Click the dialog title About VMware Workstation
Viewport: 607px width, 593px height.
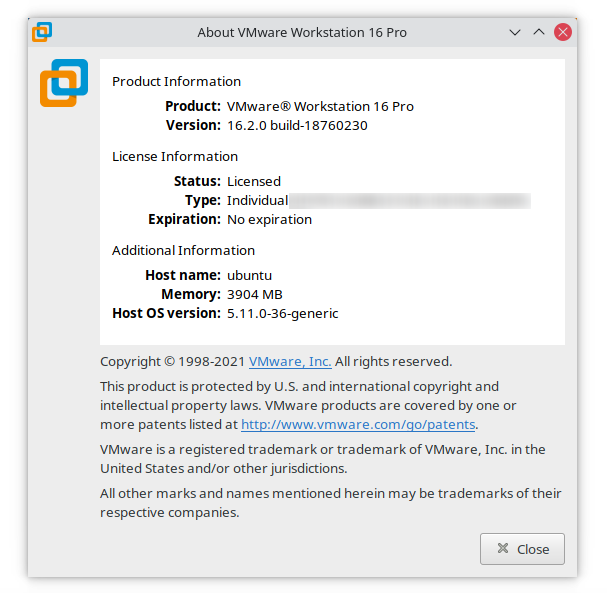tap(302, 33)
